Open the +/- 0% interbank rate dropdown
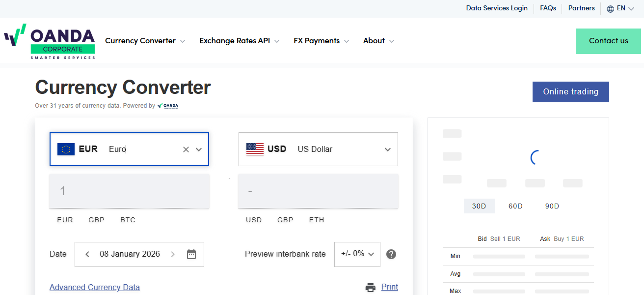Image resolution: width=644 pixels, height=295 pixels. pos(357,254)
